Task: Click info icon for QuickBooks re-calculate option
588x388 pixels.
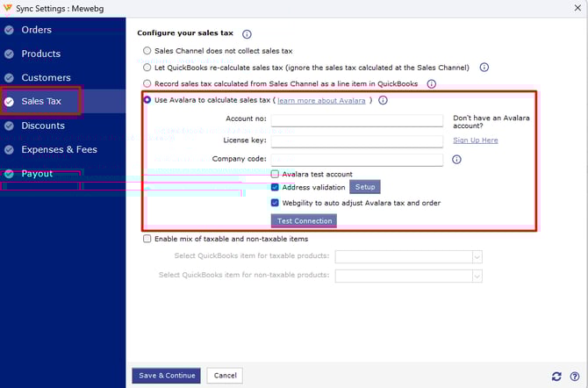Action: (x=484, y=68)
